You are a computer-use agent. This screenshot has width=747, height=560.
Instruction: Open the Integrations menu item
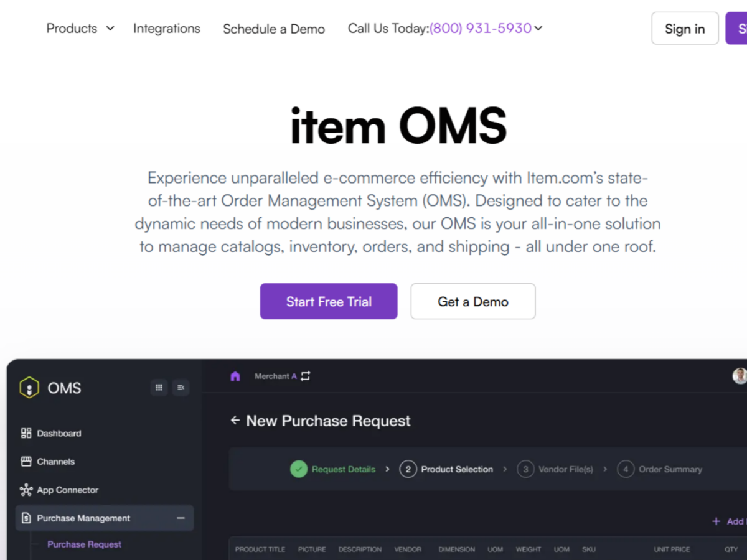coord(167,28)
